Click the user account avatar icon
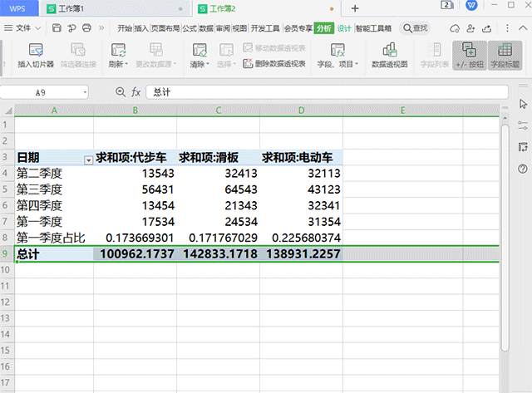 (471, 5)
